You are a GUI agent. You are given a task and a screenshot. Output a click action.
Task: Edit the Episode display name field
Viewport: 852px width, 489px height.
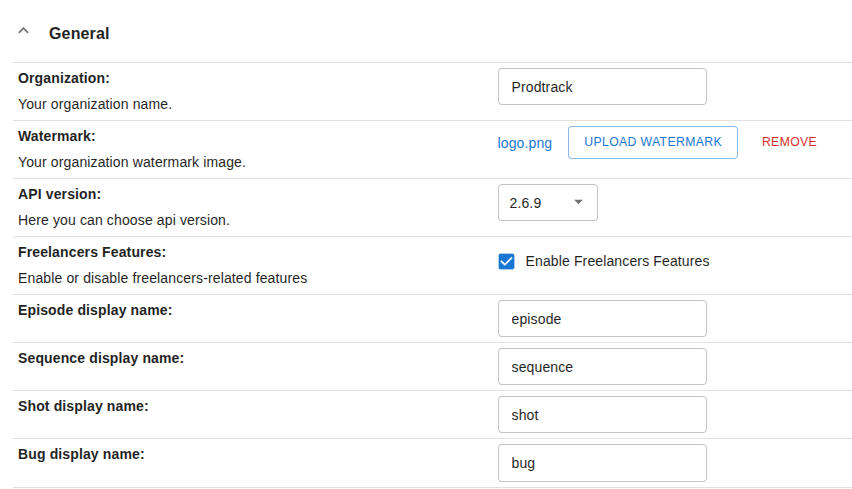[602, 318]
